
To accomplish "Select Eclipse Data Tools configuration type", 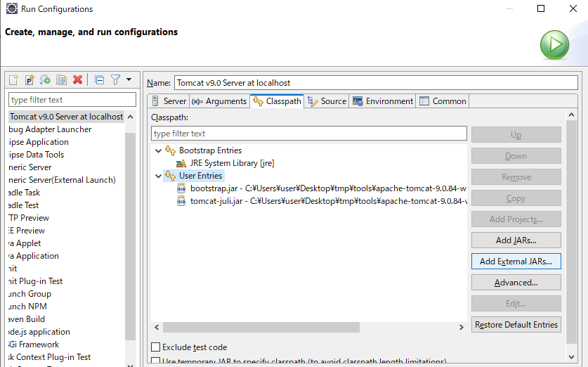I will tap(37, 155).
